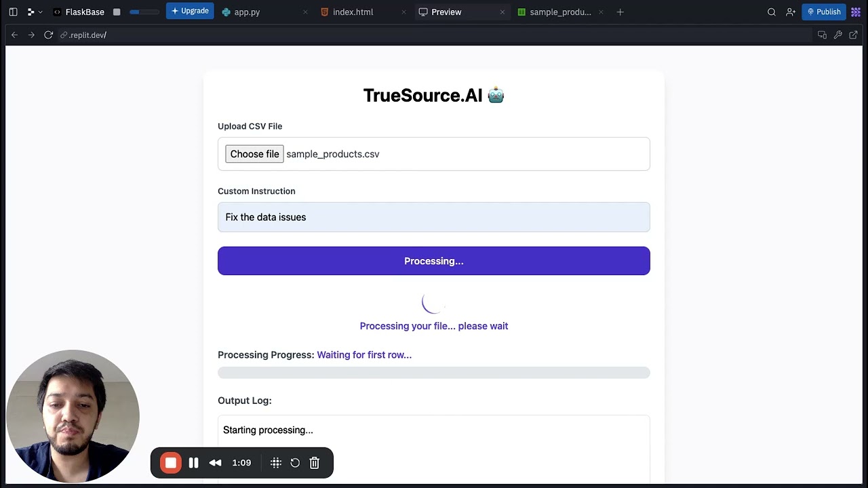868x488 pixels.
Task: Click the processing progress bar
Action: point(434,373)
